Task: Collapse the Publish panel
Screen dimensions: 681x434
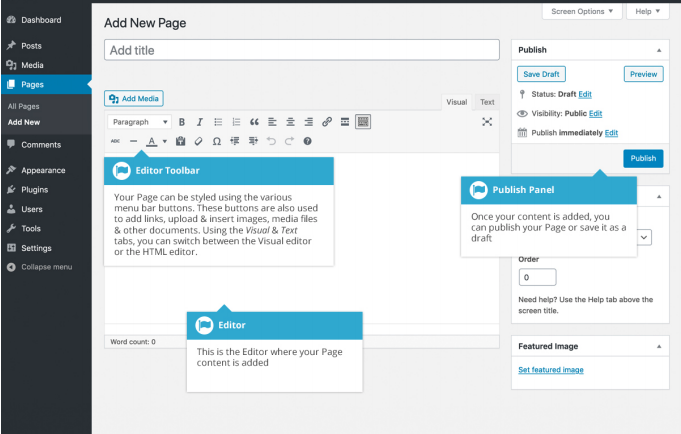Action: (659, 50)
